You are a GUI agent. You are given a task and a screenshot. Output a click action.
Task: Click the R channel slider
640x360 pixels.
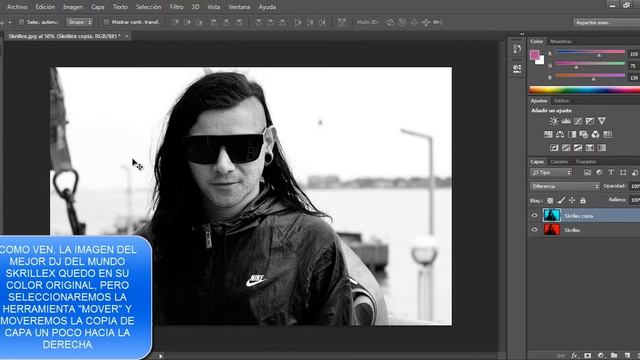click(x=590, y=52)
